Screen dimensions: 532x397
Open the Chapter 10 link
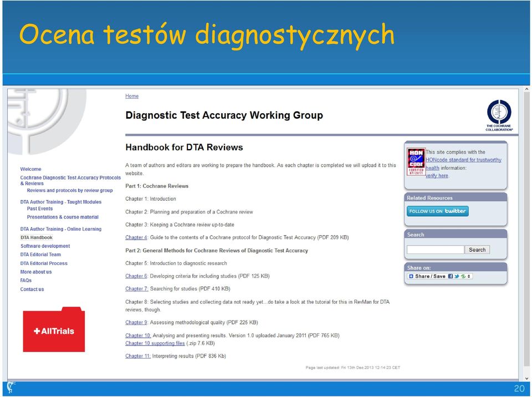click(138, 335)
